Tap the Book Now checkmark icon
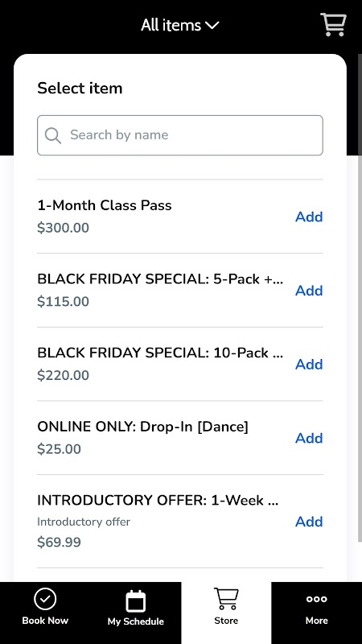Screen dimensions: 362x644 click(45, 599)
